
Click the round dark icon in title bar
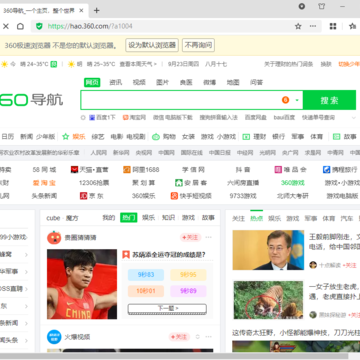tap(302, 6)
